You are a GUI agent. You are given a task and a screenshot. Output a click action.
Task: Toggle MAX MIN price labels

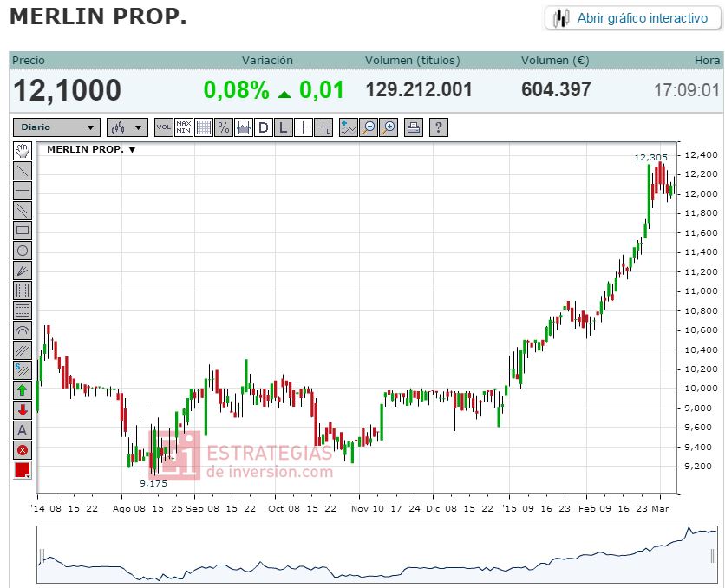click(x=184, y=127)
